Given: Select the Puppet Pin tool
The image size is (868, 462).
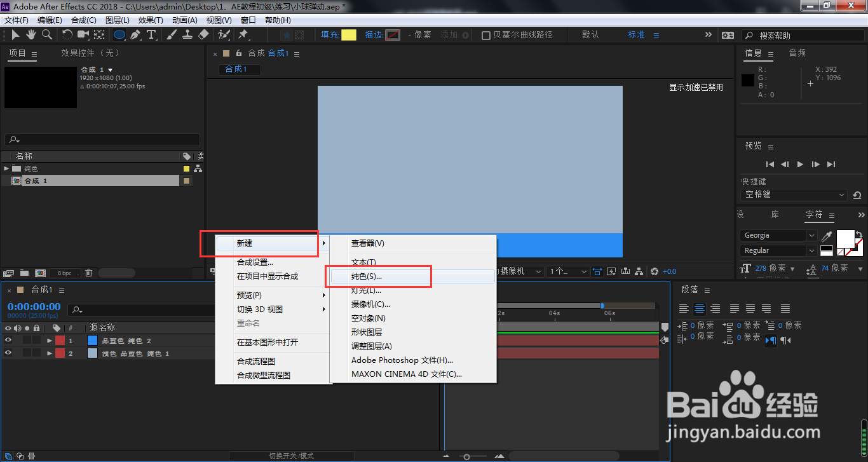Looking at the screenshot, I should pos(242,34).
